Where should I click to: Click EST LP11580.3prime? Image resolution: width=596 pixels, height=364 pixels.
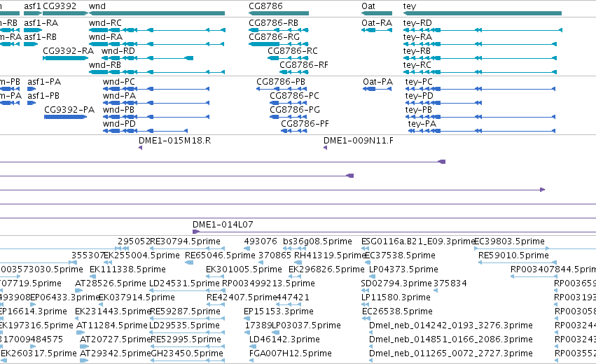[396, 297]
